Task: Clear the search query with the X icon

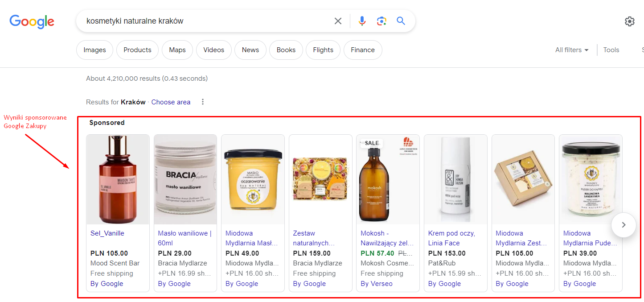Action: [x=338, y=21]
